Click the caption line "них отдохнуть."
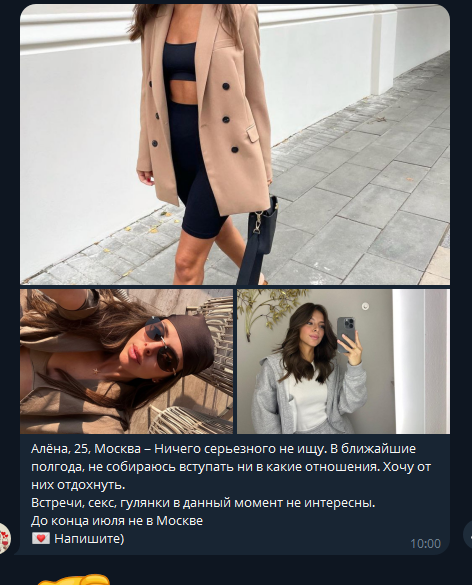Image resolution: width=472 pixels, height=585 pixels. [x=78, y=485]
